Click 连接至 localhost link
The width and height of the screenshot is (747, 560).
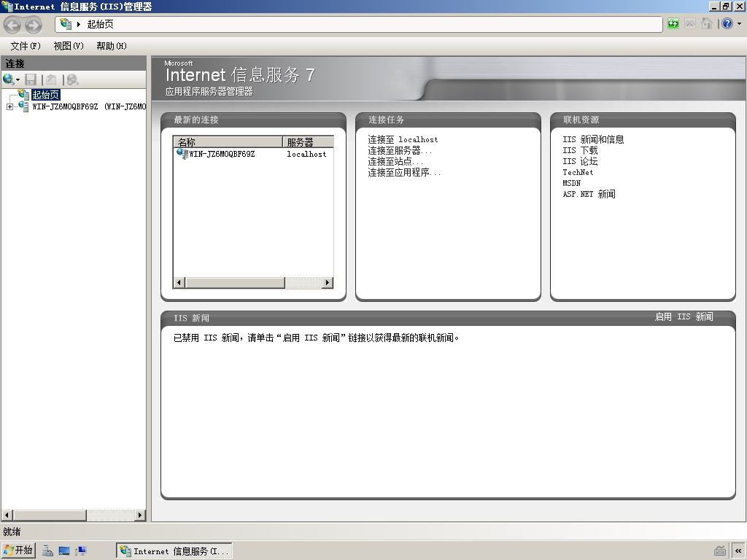(403, 139)
